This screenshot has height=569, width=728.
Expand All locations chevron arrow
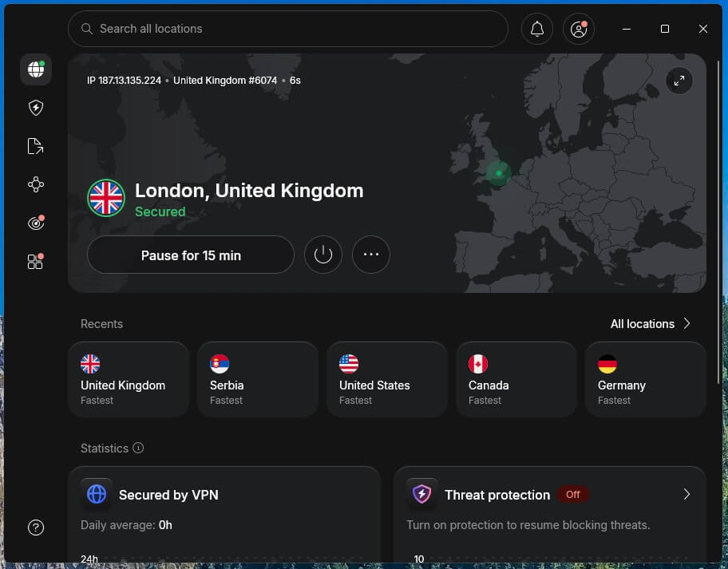[686, 323]
